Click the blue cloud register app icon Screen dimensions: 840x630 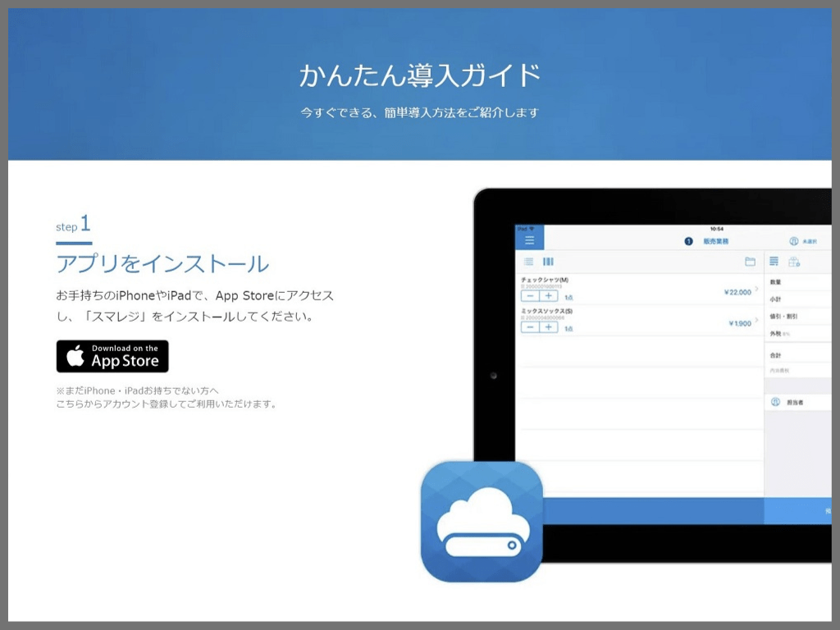(x=482, y=522)
